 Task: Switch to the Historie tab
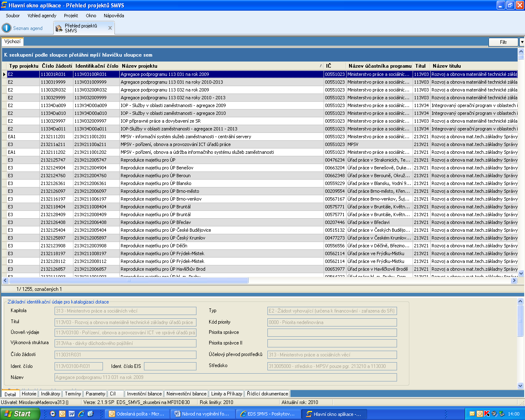pyautogui.click(x=29, y=394)
